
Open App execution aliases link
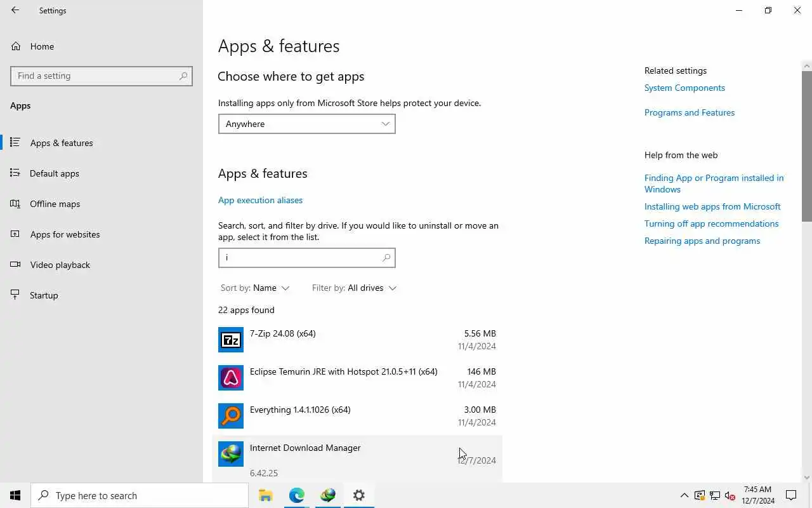click(x=260, y=200)
